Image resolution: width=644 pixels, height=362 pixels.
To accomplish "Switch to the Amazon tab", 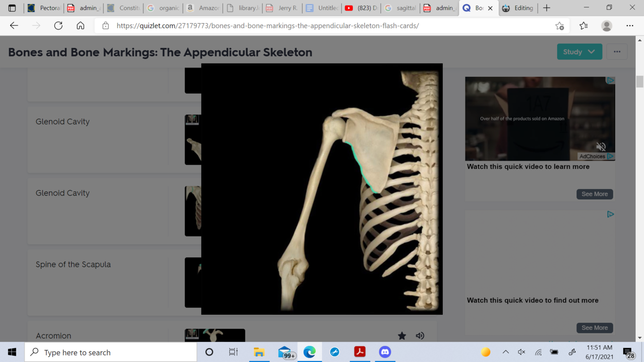I will tap(202, 8).
